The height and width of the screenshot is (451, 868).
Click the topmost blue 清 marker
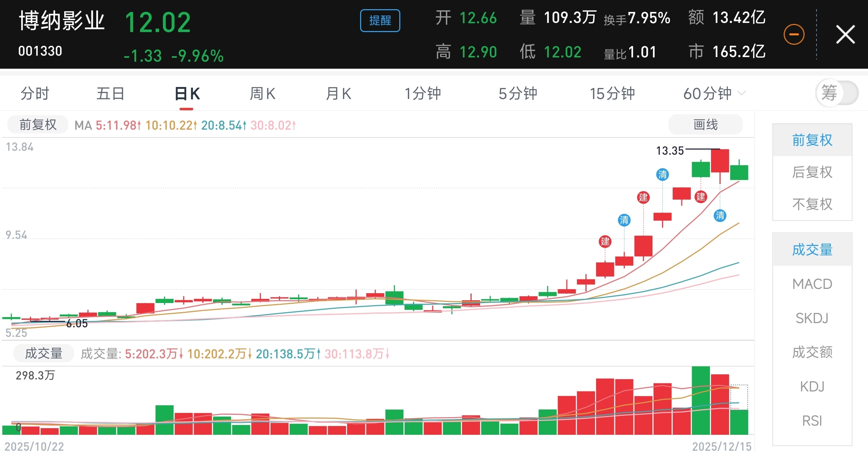pyautogui.click(x=662, y=174)
